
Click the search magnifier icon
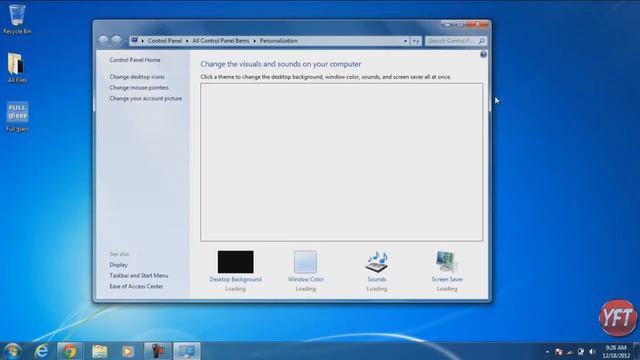[x=482, y=41]
